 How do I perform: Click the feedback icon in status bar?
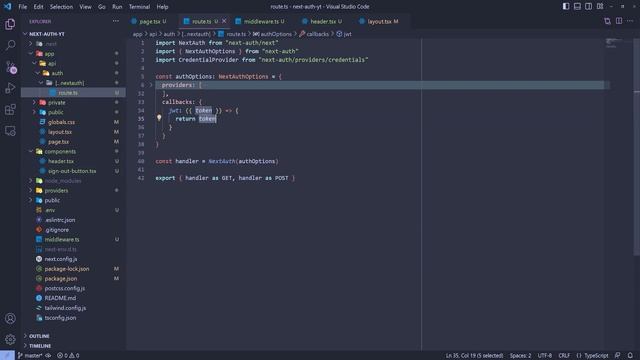618,356
